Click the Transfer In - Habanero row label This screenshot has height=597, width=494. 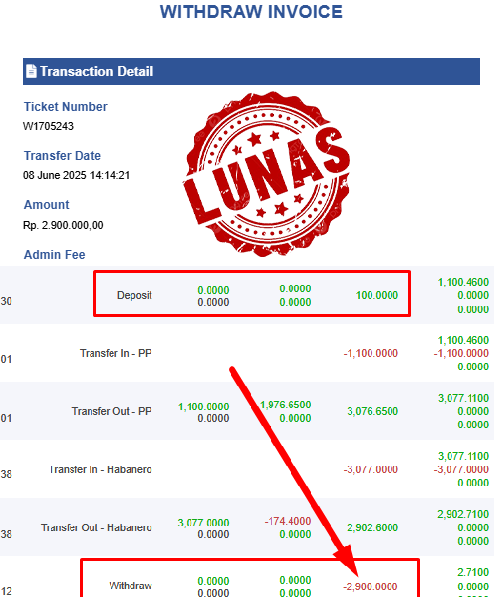(x=101, y=469)
